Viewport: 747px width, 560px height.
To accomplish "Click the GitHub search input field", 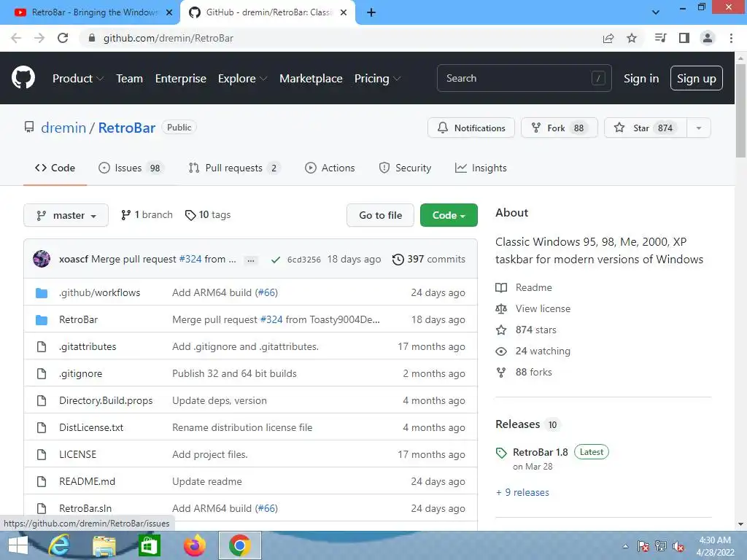I will pyautogui.click(x=524, y=78).
